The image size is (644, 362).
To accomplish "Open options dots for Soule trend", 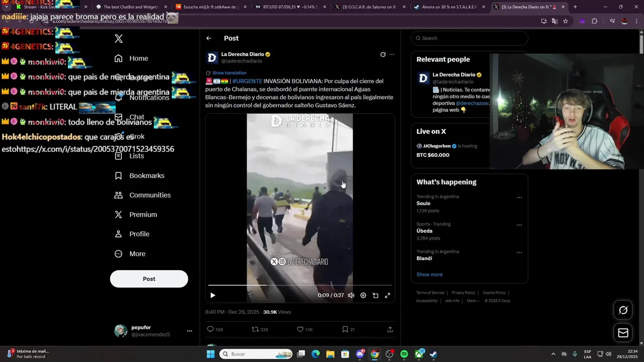I will [x=519, y=198].
